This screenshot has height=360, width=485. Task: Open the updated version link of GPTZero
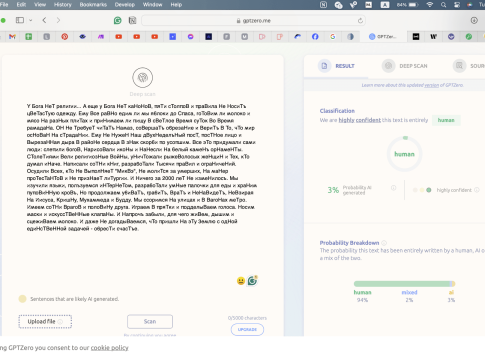tap(431, 85)
